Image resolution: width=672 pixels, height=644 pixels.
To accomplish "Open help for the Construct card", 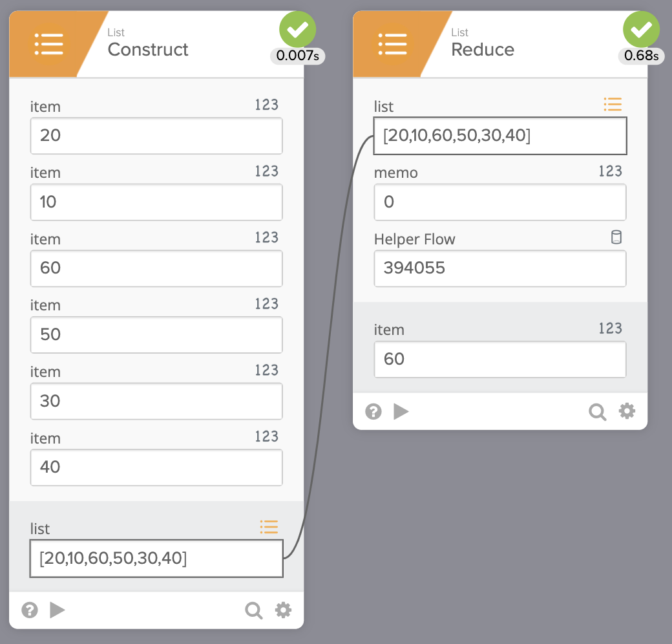I will pyautogui.click(x=30, y=610).
